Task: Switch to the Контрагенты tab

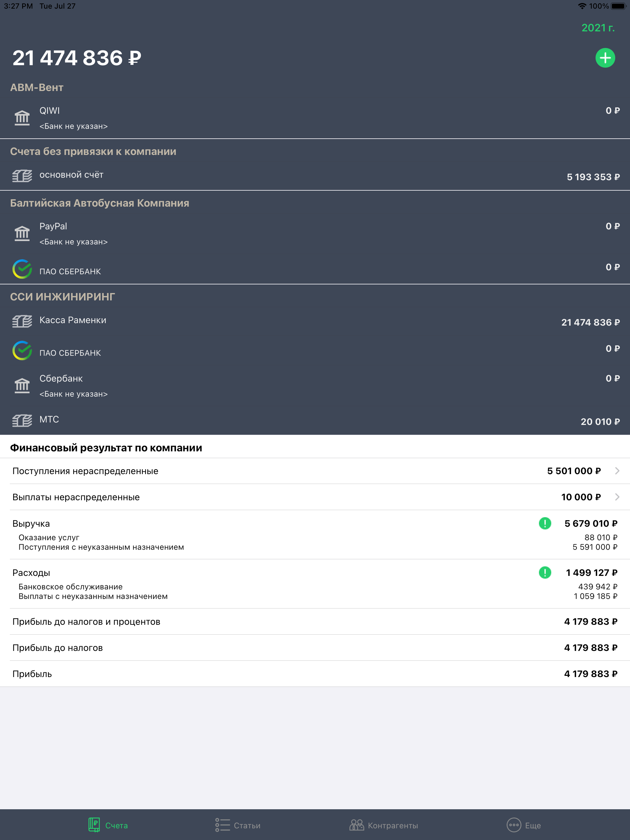Action: tap(383, 825)
